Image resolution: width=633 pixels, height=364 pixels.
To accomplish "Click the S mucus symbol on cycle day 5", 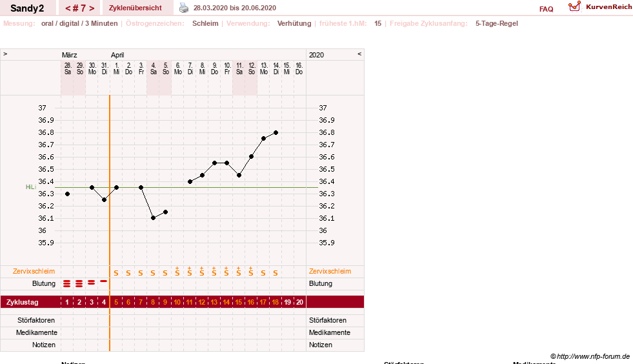I will tap(116, 273).
